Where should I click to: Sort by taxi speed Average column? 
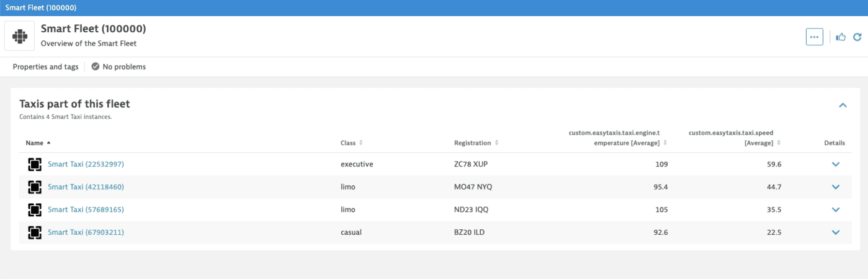[735, 138]
